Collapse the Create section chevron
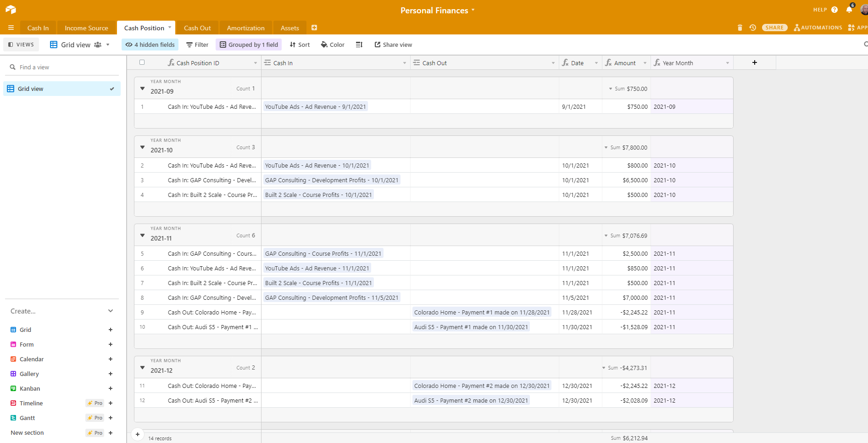 click(x=111, y=311)
